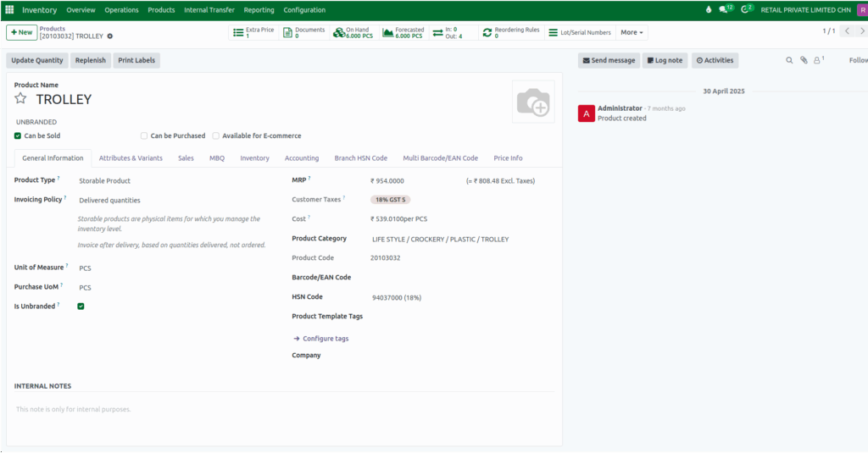The image size is (868, 453).
Task: Click the internal notes text area
Action: tap(285, 410)
